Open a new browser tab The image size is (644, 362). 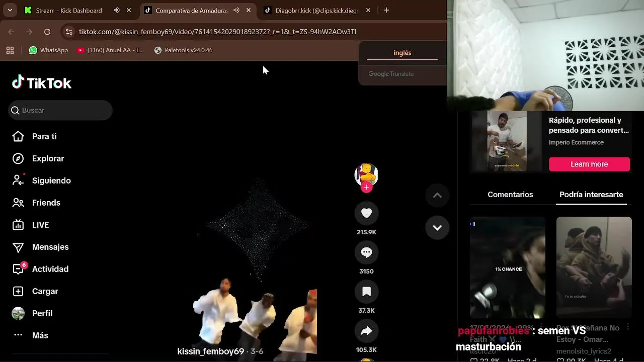[386, 10]
